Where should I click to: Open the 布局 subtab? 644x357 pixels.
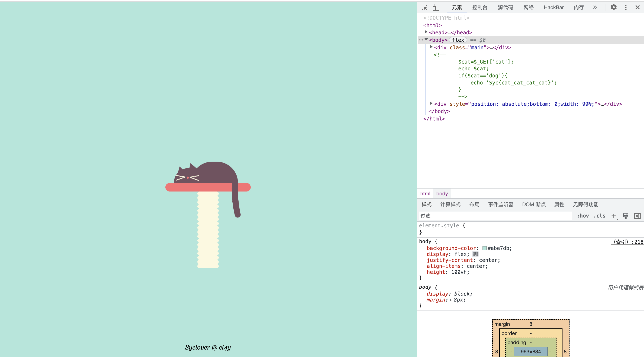click(474, 204)
